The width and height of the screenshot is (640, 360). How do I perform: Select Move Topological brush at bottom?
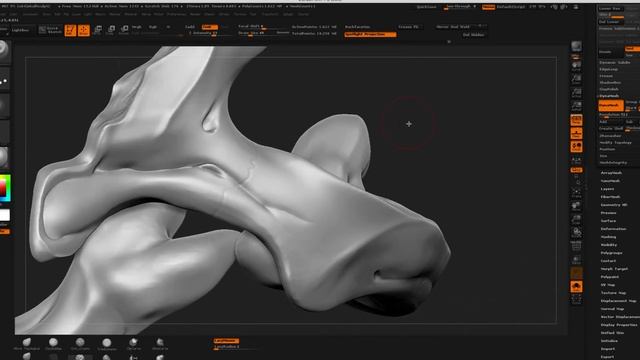pos(27,344)
